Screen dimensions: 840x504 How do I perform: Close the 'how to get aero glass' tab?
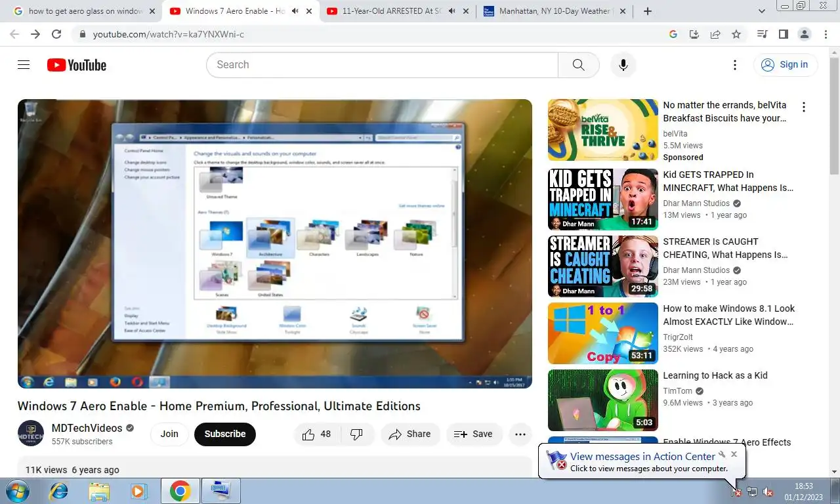152,11
